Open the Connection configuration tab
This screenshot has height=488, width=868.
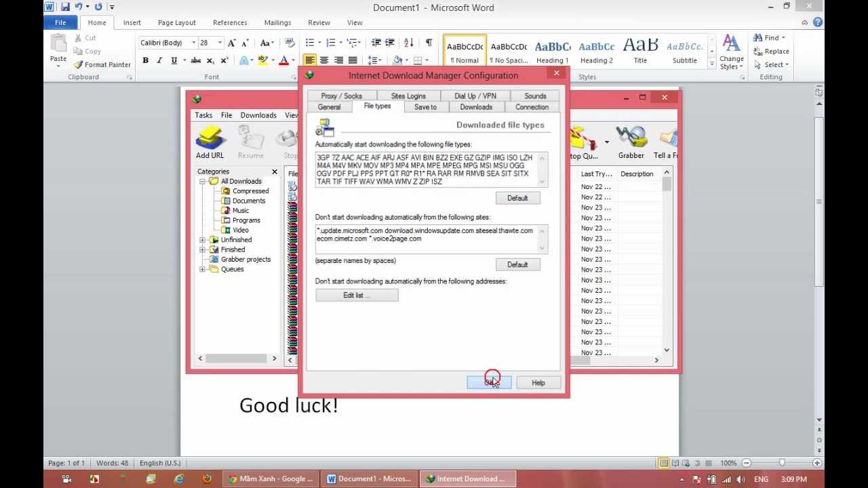pyautogui.click(x=532, y=107)
